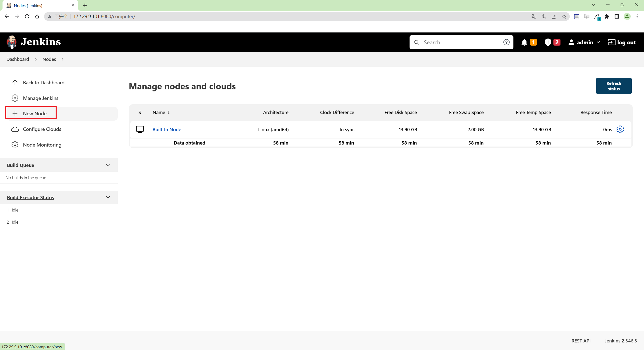
Task: Click the 2.00 GB swap value
Action: click(475, 129)
